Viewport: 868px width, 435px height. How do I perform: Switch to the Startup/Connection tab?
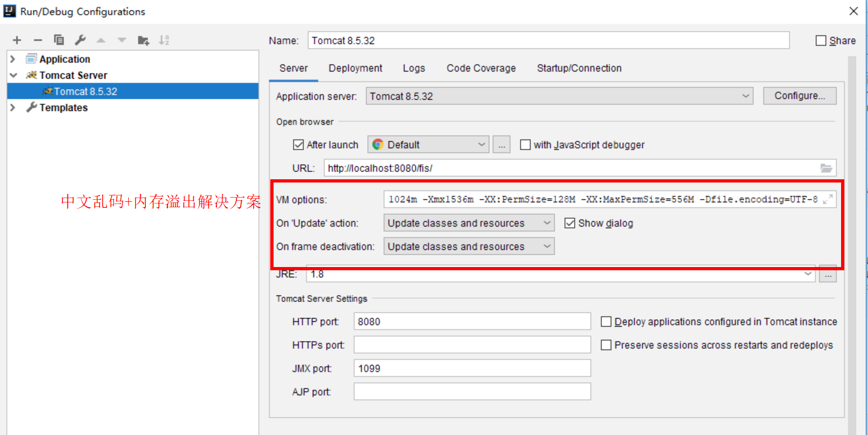tap(579, 68)
